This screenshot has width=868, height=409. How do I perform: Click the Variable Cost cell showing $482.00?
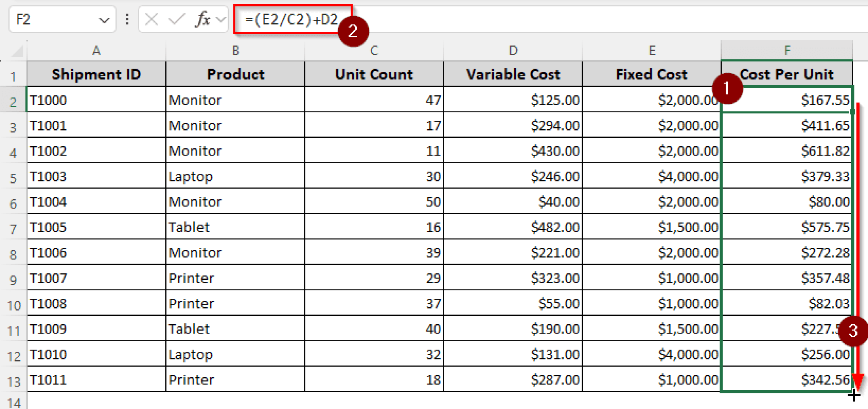[x=513, y=227]
